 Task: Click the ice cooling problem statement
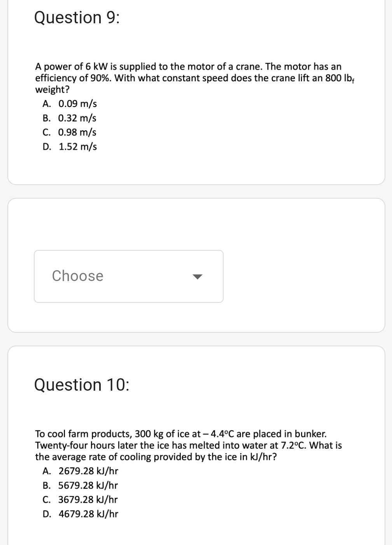point(189,445)
